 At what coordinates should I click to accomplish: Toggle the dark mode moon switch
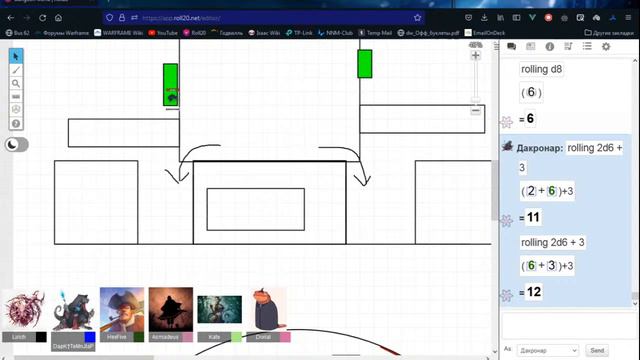pyautogui.click(x=17, y=144)
